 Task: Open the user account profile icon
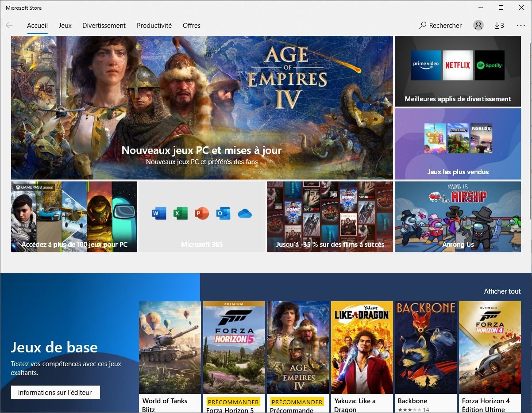478,26
